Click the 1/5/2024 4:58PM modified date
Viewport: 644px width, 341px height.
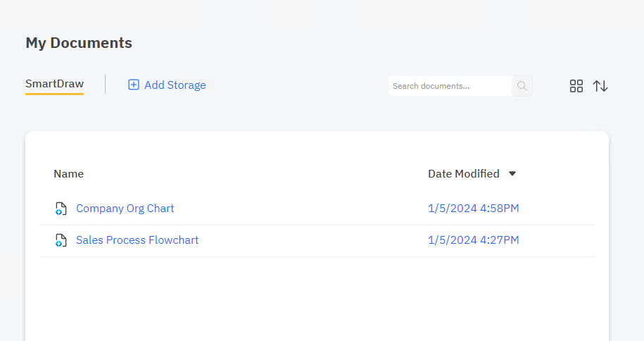473,209
